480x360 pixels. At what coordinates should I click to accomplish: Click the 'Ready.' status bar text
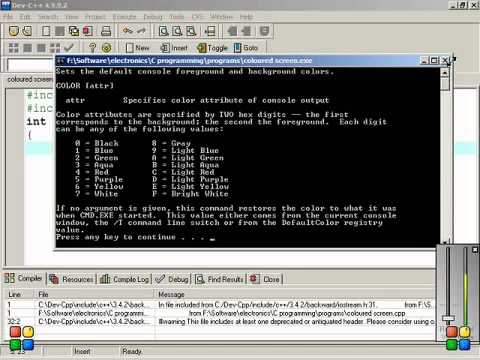coord(132,351)
